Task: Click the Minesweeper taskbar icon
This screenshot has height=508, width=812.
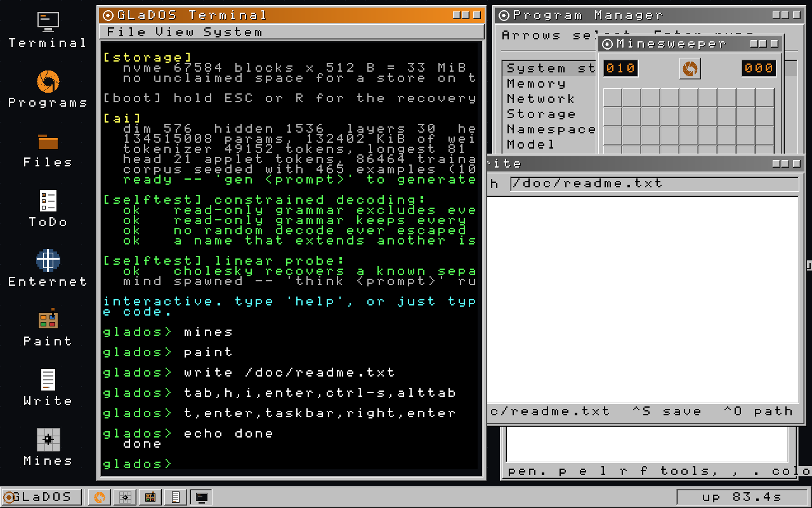Action: click(x=124, y=497)
